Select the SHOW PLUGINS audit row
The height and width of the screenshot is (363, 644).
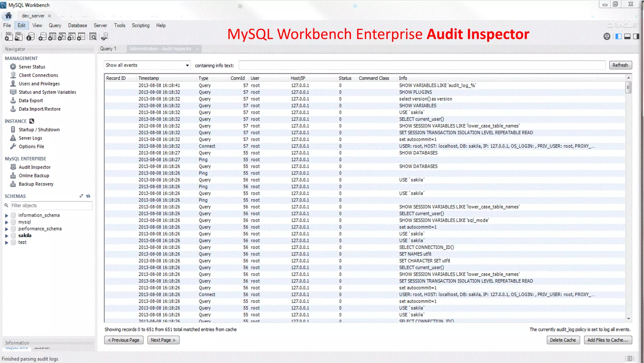[365, 92]
